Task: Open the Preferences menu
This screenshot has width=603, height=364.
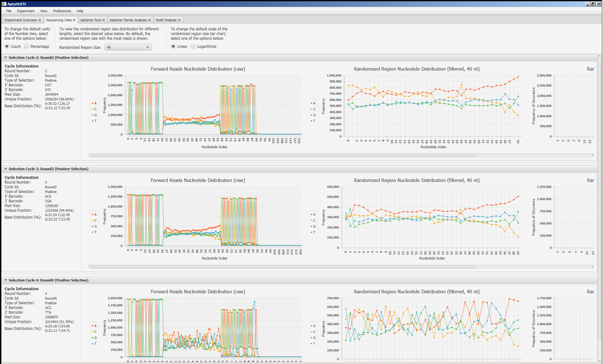Action: (62, 11)
